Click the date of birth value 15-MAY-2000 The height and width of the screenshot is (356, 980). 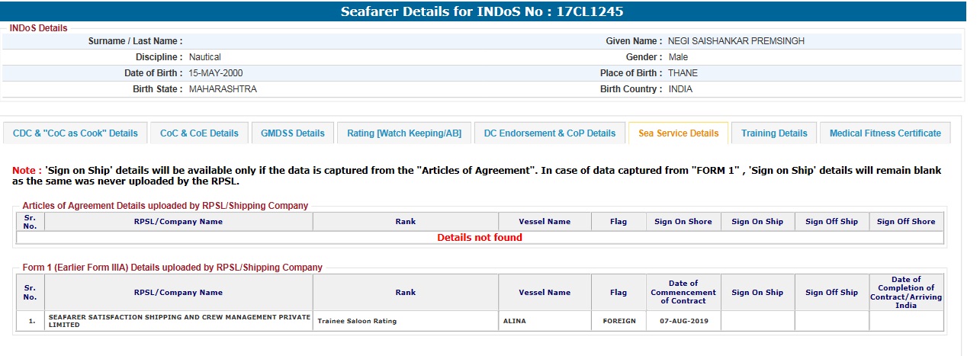(216, 73)
